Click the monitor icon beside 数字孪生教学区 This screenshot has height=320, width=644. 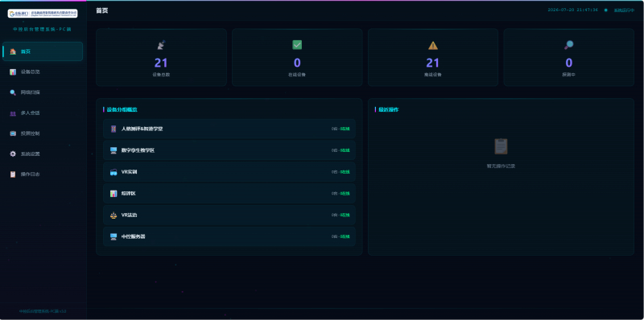click(114, 150)
